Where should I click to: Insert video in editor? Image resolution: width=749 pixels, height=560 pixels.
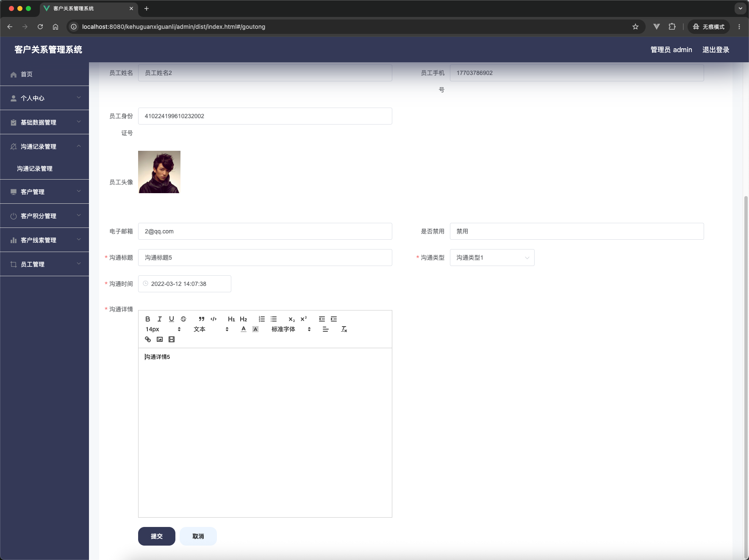coord(172,339)
